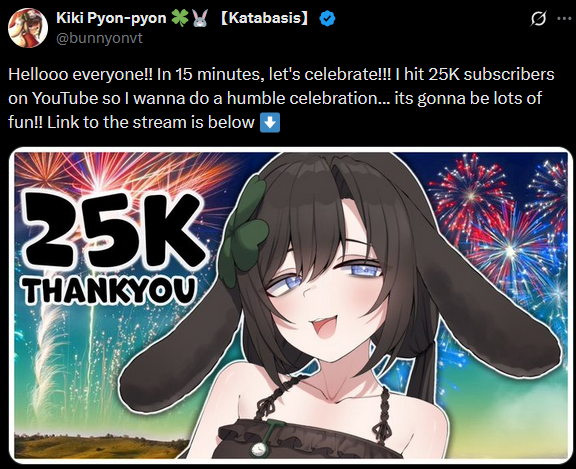Image resolution: width=576 pixels, height=469 pixels.
Task: Open the Grok explain-post icon
Action: pos(538,18)
